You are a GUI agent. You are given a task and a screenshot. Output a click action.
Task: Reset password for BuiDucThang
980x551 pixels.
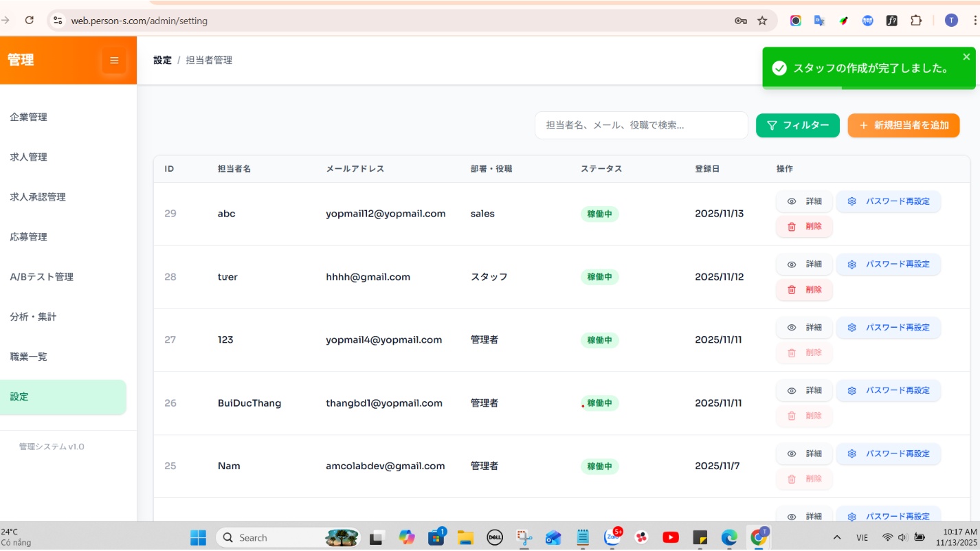point(888,390)
